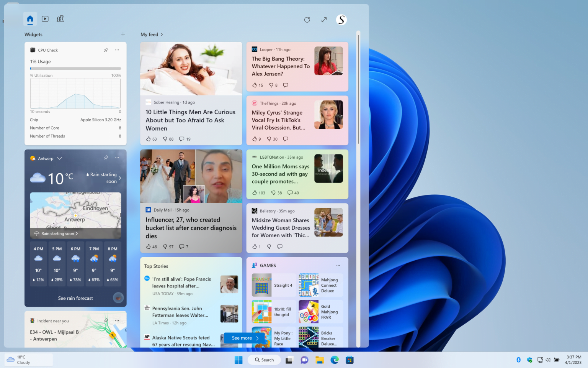
Task: Open comments on the Influencer article
Action: [x=182, y=246]
